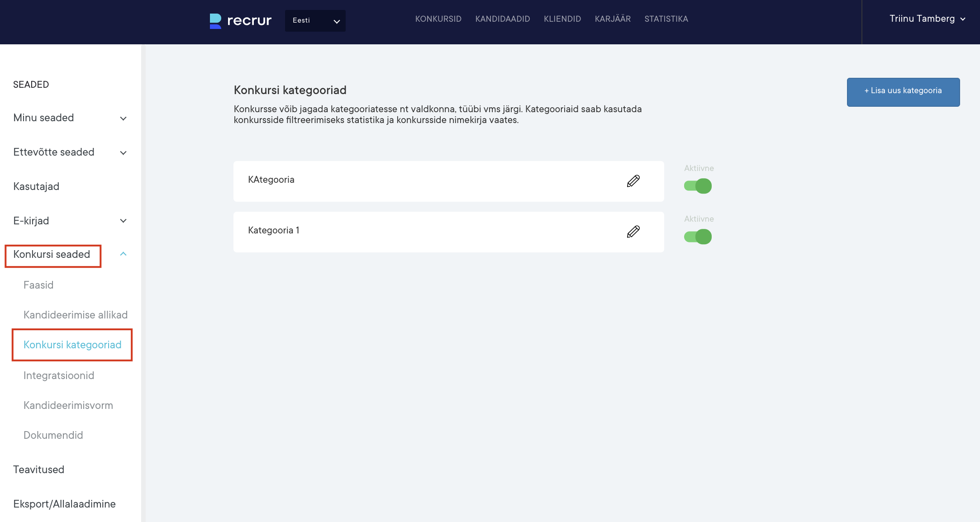Screen dimensions: 980x522
Task: Click the pencil edit icon for Kategooria 1
Action: pos(633,232)
